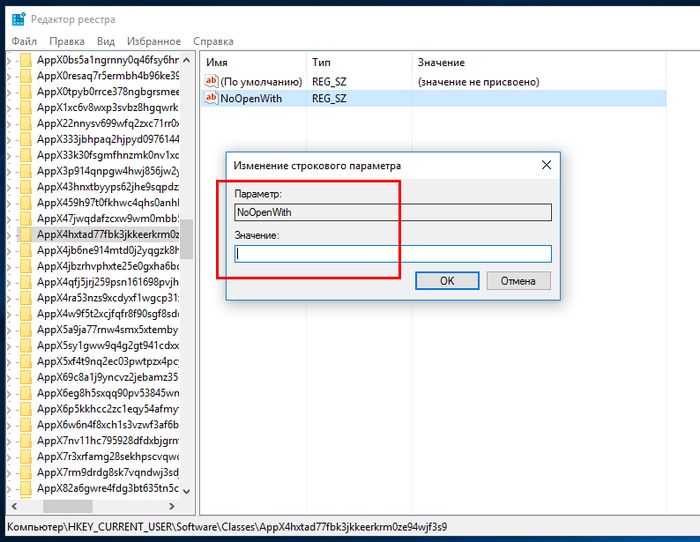Open the Файл menu
The image size is (700, 542).
(x=24, y=42)
